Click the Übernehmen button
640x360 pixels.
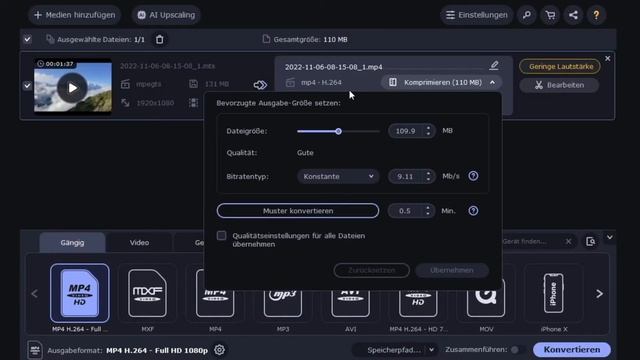[x=452, y=270]
